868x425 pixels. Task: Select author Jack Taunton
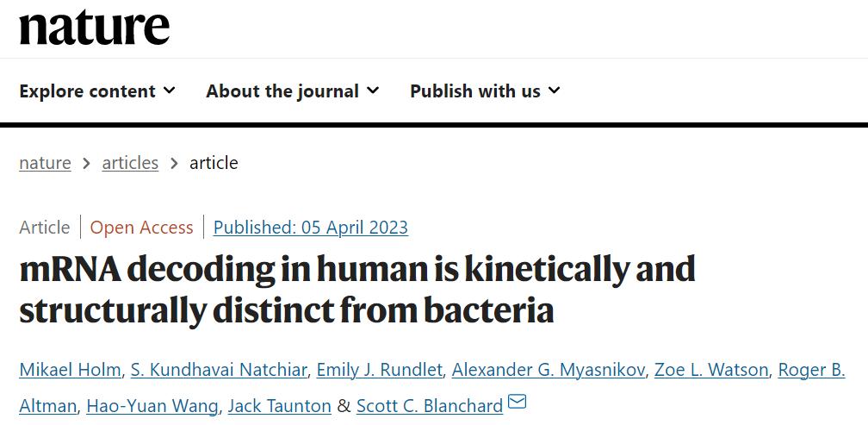pos(279,405)
